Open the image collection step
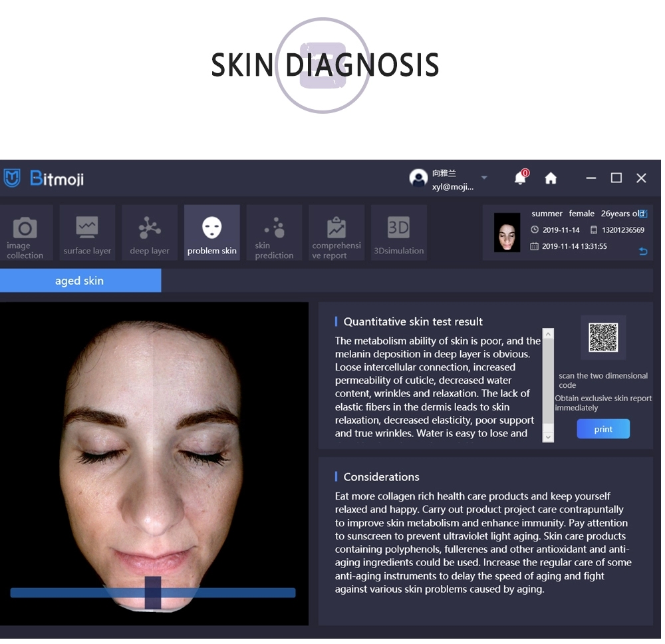The image size is (665, 644). click(25, 232)
